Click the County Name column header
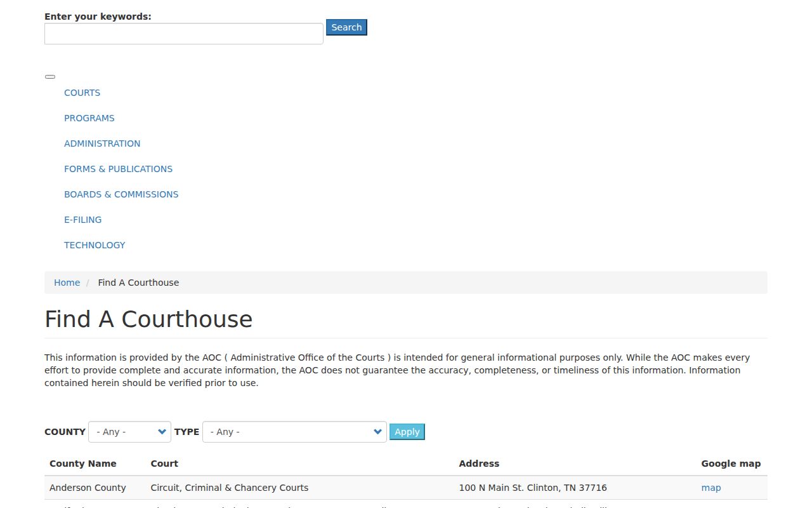Viewport: 812px width, 508px height. 83,464
